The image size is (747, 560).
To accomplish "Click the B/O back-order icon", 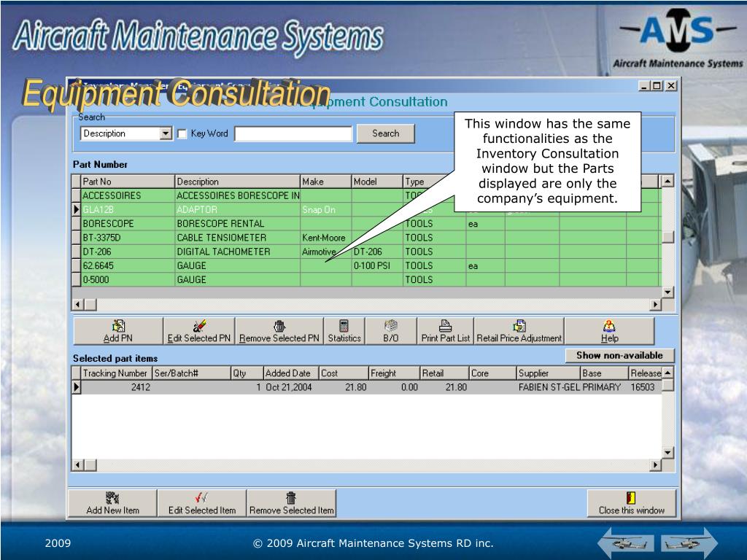I will tap(391, 326).
